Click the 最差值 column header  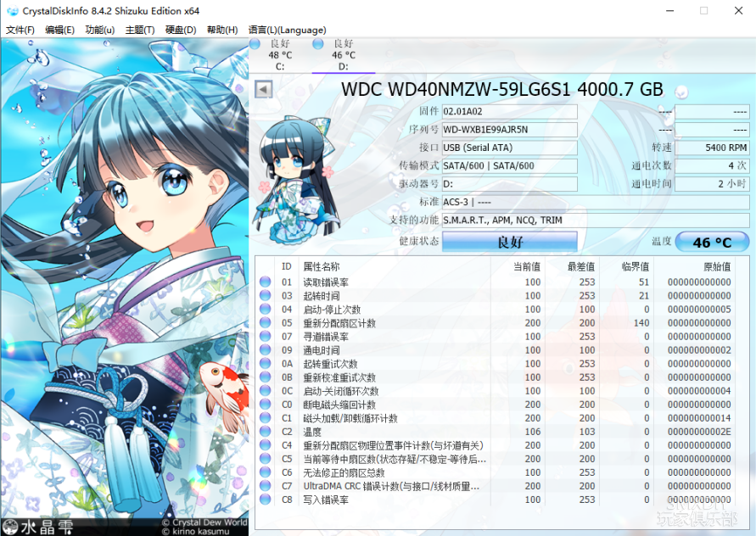tap(581, 266)
